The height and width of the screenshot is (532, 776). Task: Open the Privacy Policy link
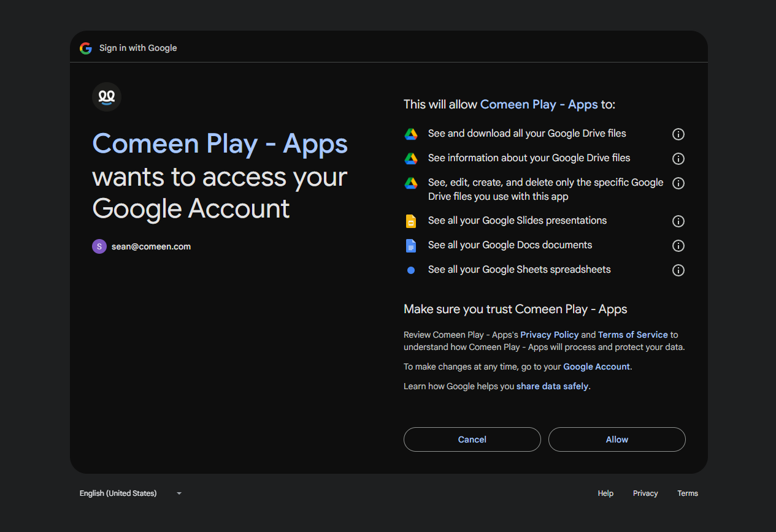(550, 335)
